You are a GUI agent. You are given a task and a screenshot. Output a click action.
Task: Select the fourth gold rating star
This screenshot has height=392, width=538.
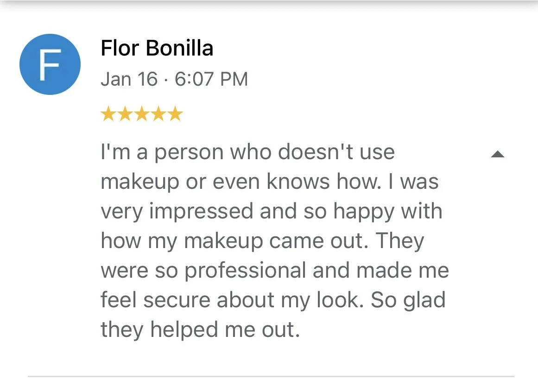point(158,114)
